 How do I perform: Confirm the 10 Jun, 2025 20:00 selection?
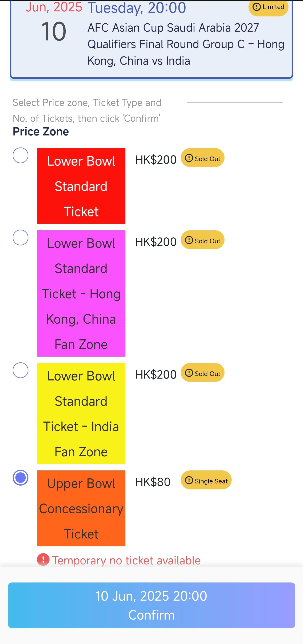click(x=151, y=605)
